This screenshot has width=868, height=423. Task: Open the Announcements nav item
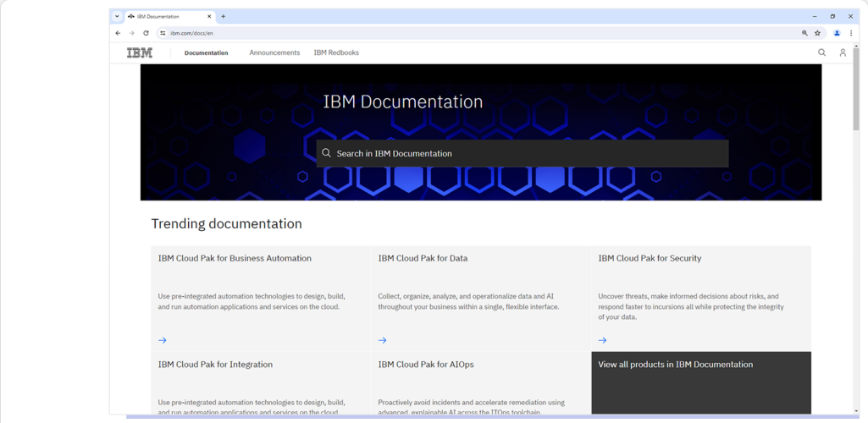(x=274, y=52)
